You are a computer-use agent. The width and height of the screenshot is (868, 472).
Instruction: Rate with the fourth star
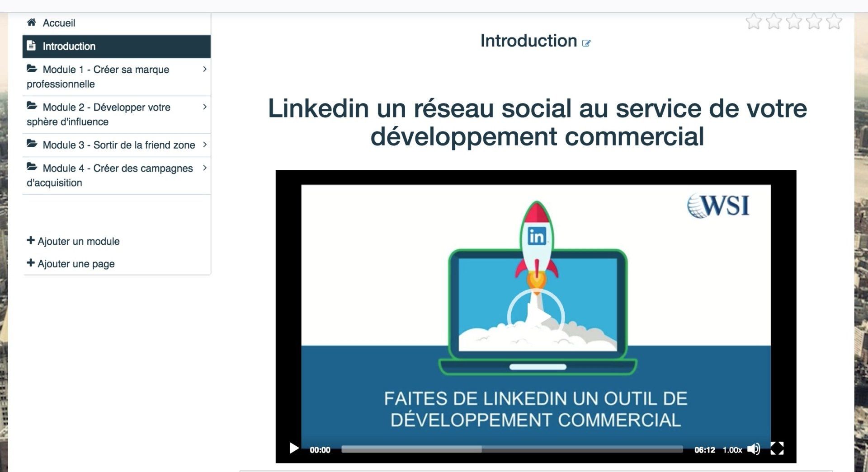814,21
